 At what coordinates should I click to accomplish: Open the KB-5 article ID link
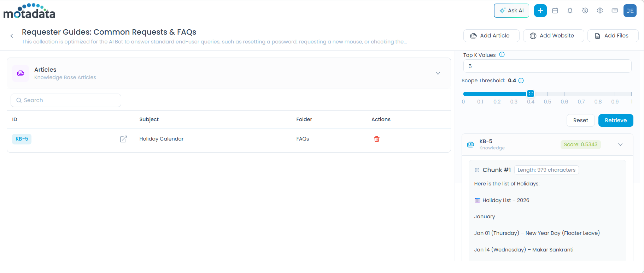pos(22,139)
